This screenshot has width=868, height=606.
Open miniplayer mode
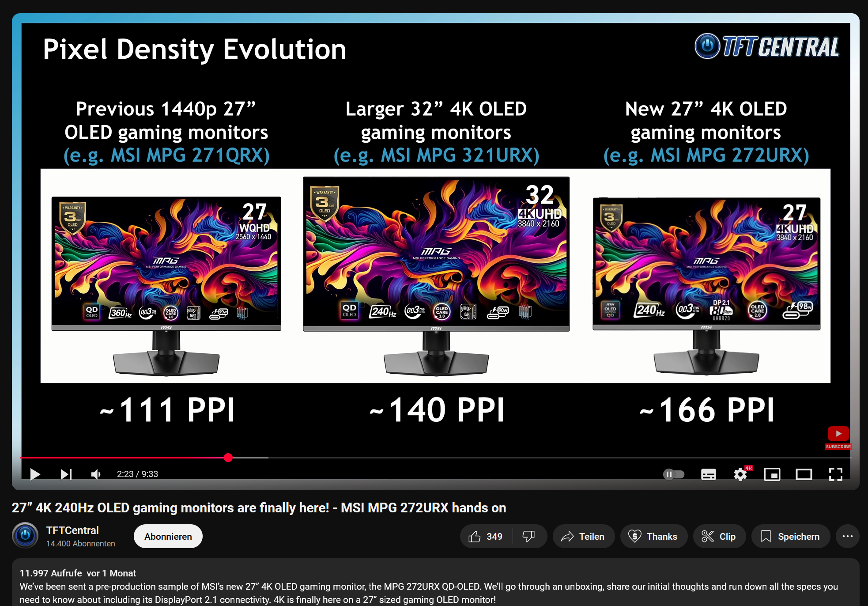[x=772, y=474]
